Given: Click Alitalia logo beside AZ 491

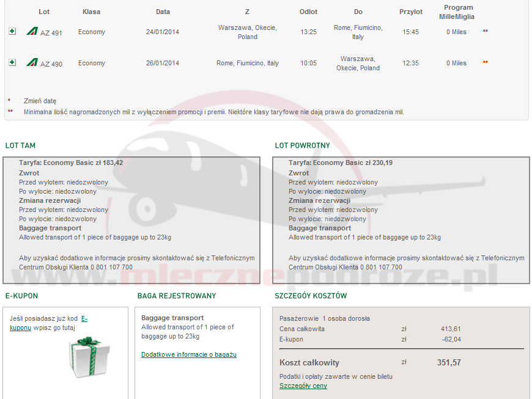Looking at the screenshot, I should point(32,31).
